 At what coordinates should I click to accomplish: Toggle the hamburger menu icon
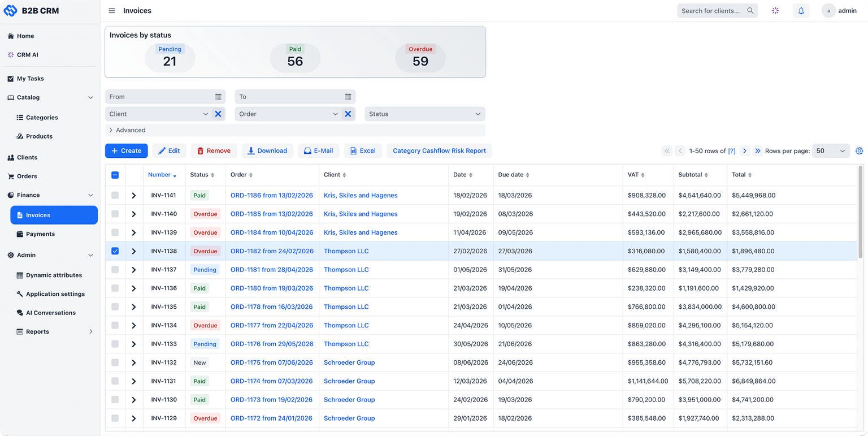pyautogui.click(x=112, y=11)
